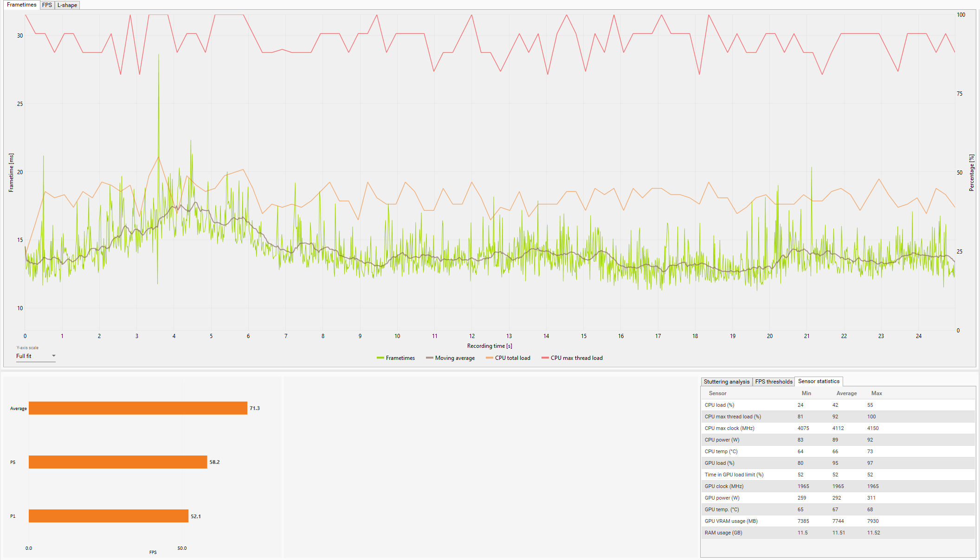This screenshot has width=980, height=560.
Task: Click the Max column header
Action: pyautogui.click(x=877, y=393)
